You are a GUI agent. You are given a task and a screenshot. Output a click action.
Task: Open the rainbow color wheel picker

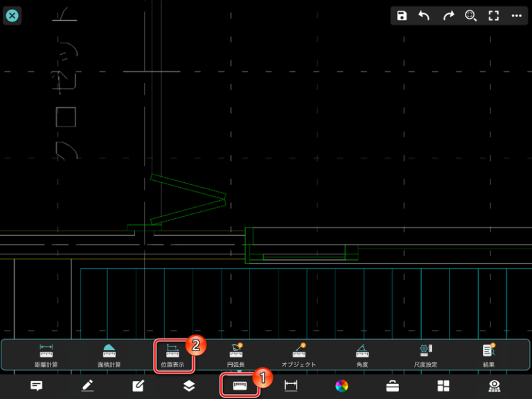[342, 386]
